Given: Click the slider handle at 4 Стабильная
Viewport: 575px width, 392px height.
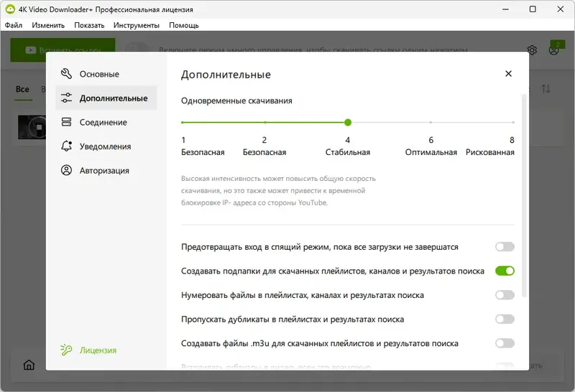Looking at the screenshot, I should pos(348,122).
